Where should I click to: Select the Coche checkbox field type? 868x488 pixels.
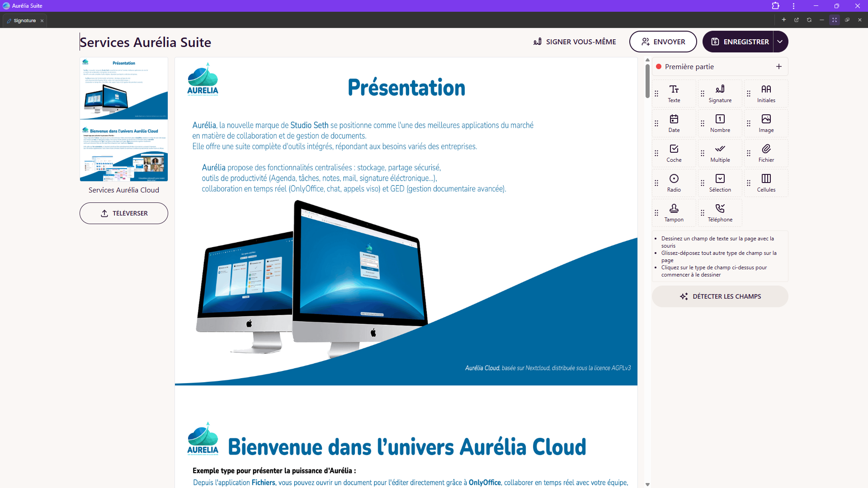coord(674,153)
